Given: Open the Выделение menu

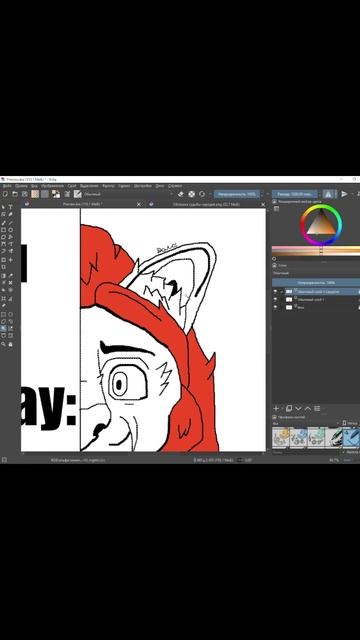Looking at the screenshot, I should [89, 186].
